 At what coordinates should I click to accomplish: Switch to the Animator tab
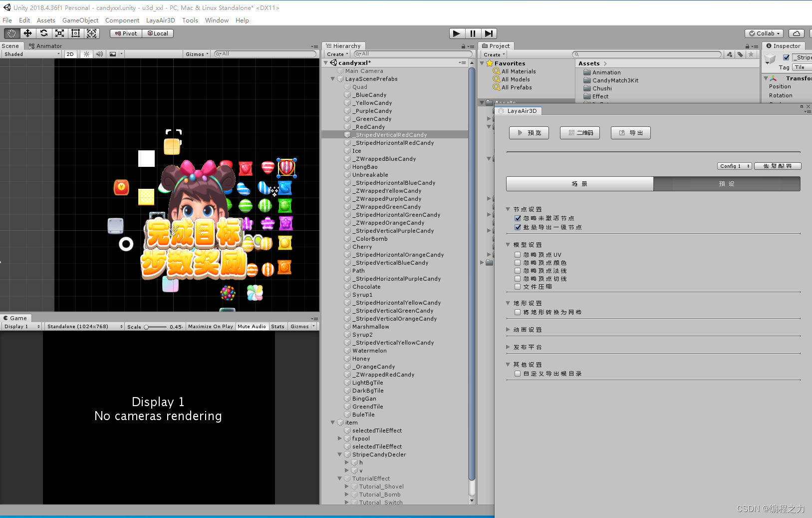(46, 46)
